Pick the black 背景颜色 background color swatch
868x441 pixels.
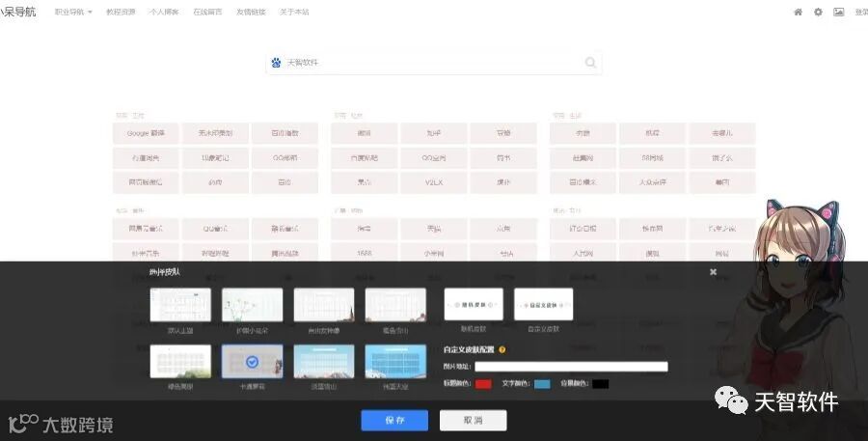[x=601, y=383]
